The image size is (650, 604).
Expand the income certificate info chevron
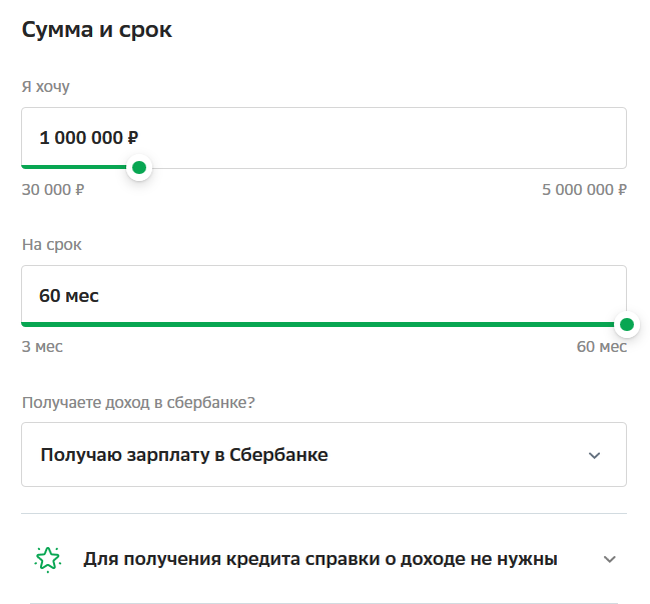[x=609, y=559]
